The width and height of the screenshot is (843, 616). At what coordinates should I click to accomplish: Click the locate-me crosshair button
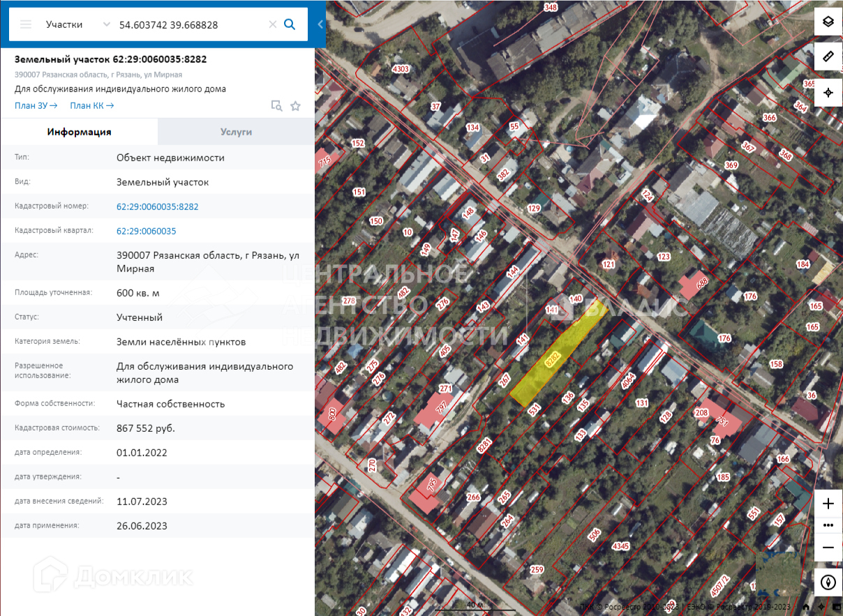828,92
